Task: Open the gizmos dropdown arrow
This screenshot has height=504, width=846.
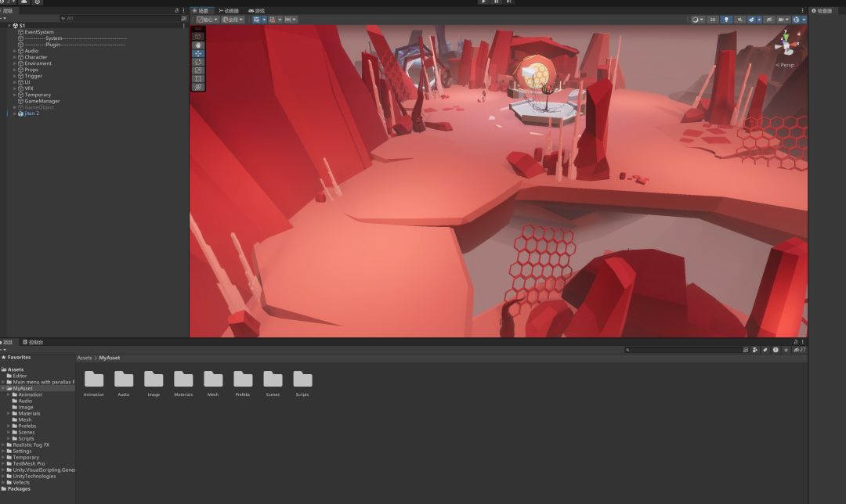Action: point(804,20)
